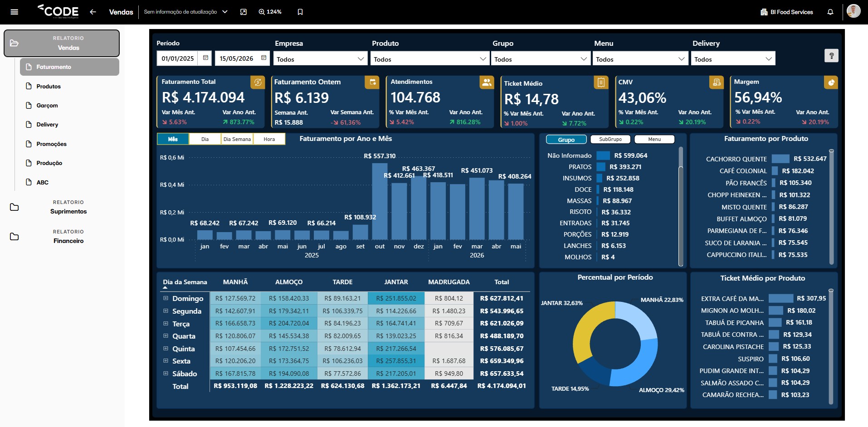868x427 pixels.
Task: Expand the Sexta row
Action: tap(166, 361)
